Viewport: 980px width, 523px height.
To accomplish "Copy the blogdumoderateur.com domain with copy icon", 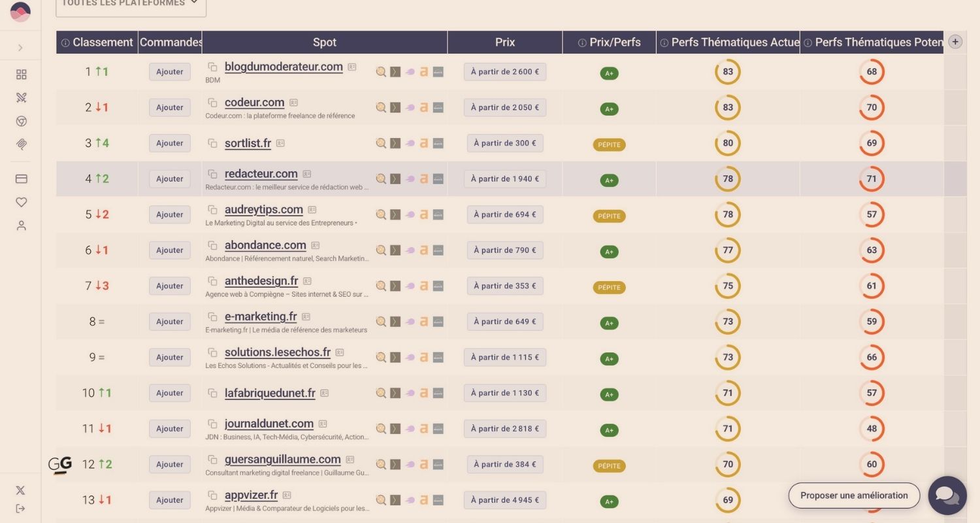I will point(212,67).
